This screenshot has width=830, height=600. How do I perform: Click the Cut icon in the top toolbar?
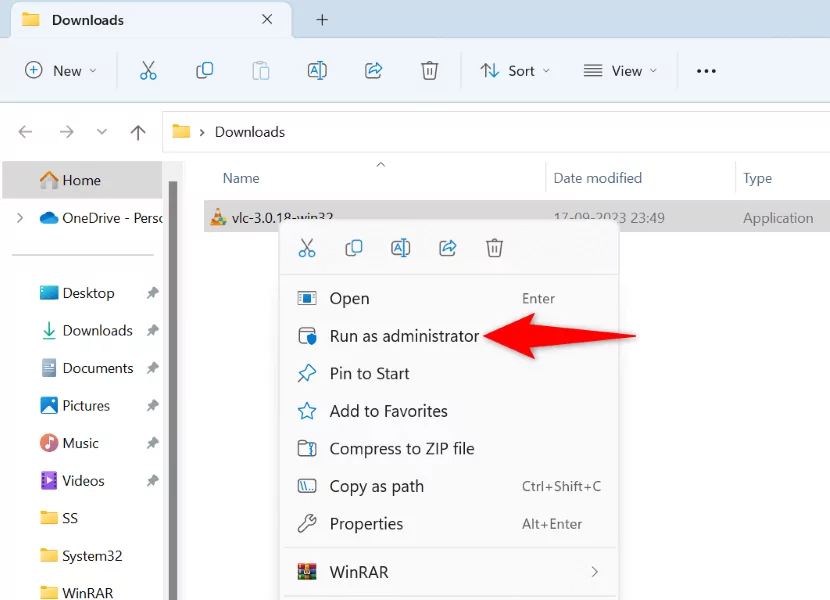click(148, 70)
